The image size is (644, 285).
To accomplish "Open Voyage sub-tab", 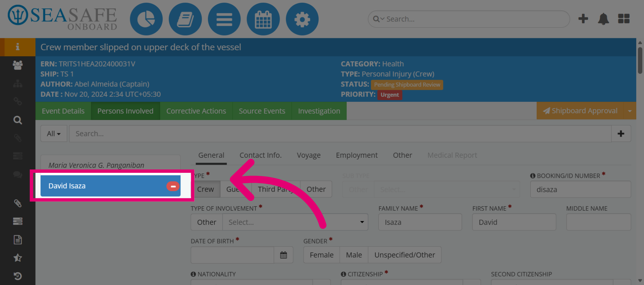I will (x=309, y=155).
